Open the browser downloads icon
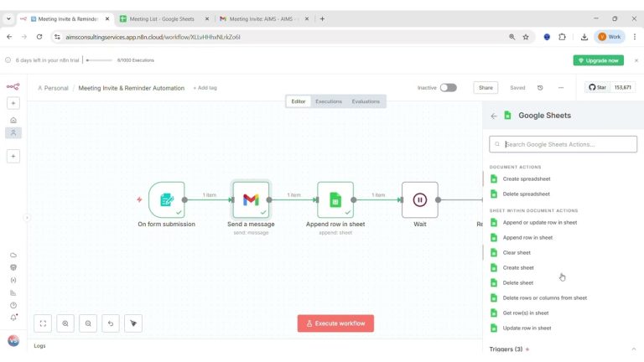The image size is (644, 362). [x=584, y=37]
